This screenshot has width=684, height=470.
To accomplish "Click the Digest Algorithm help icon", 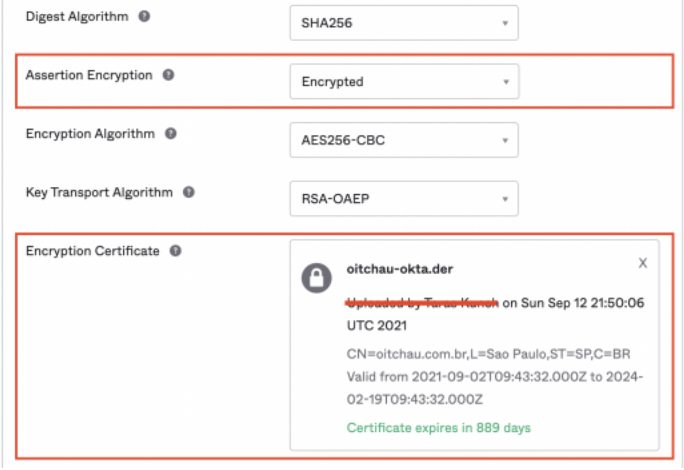I will pyautogui.click(x=144, y=17).
